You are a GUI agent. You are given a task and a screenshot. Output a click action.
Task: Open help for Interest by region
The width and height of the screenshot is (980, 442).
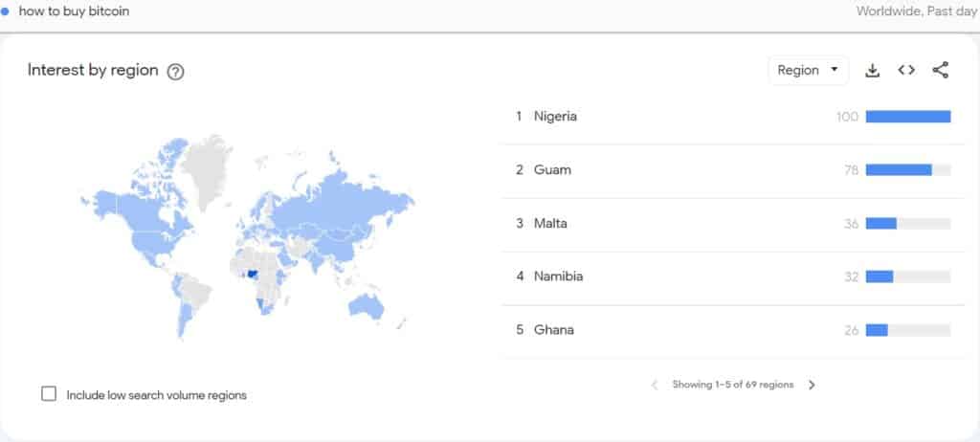coord(176,73)
